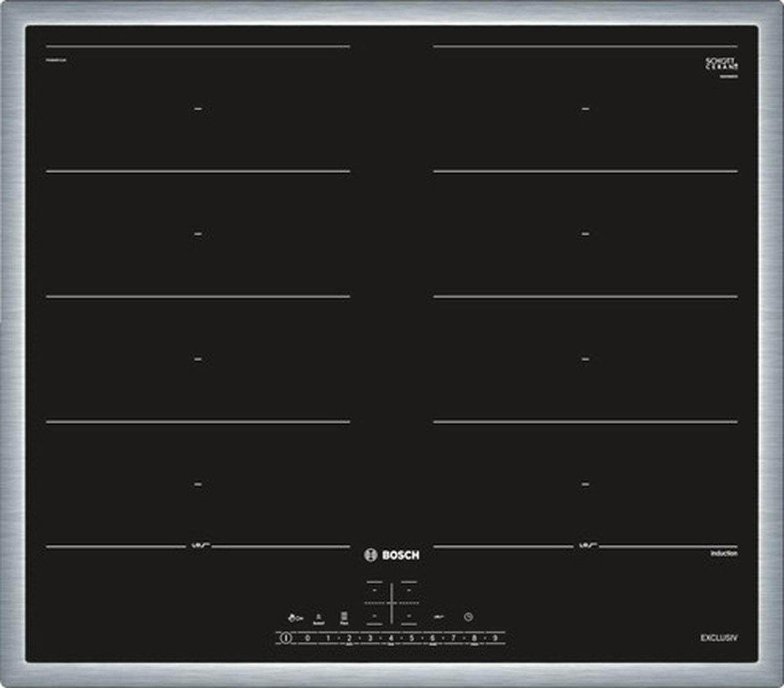Click the EXCLUSIV label

tap(719, 638)
